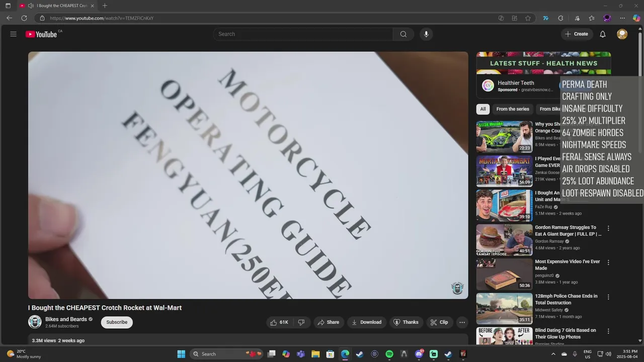The image size is (644, 362).
Task: Select the From the series chip
Action: click(513, 109)
